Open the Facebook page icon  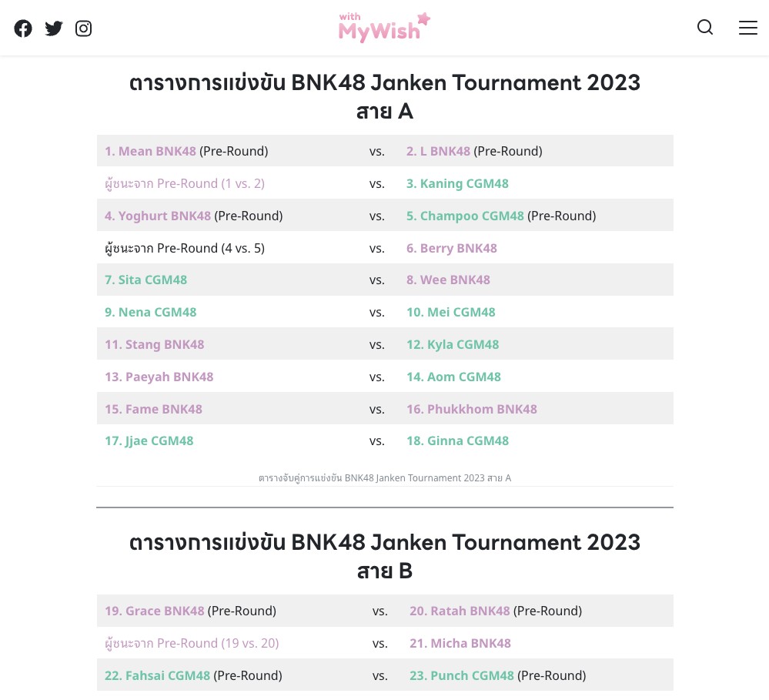click(23, 28)
